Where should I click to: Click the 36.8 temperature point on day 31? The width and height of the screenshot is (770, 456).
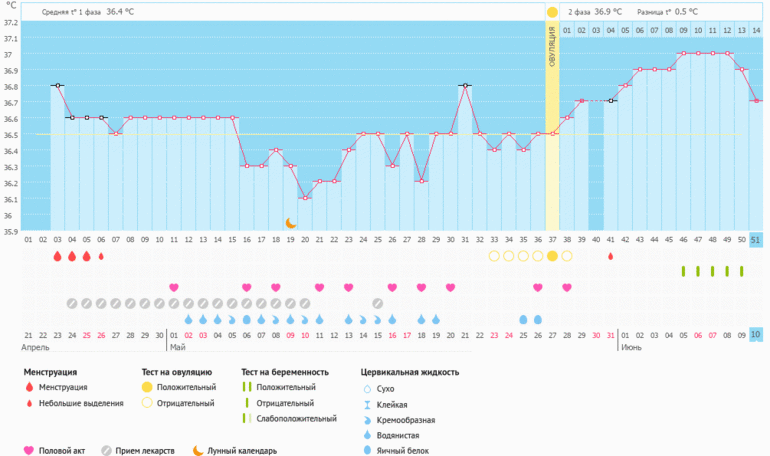click(x=465, y=86)
